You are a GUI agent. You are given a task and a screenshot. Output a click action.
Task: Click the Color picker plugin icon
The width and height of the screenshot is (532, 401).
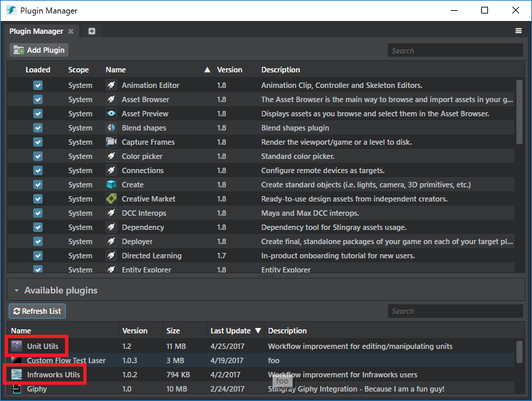point(111,156)
